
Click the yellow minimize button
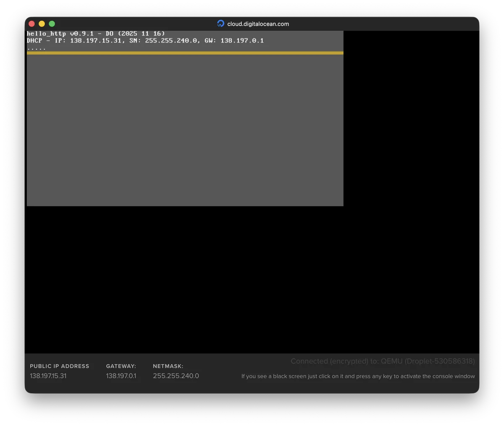(x=42, y=24)
